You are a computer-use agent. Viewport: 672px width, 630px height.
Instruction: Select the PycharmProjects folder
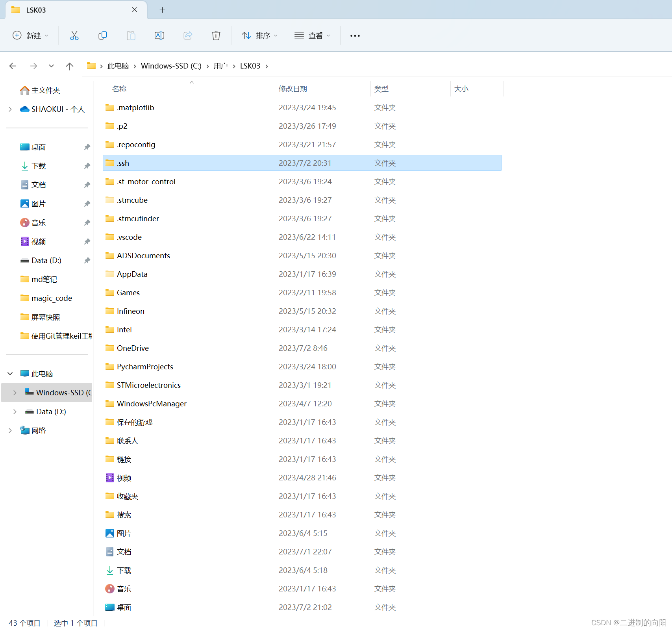[x=302, y=367]
